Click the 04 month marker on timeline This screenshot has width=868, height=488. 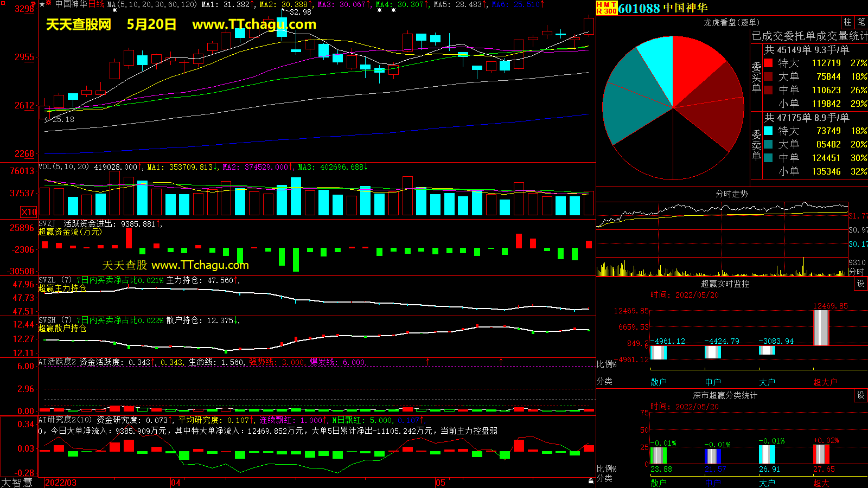coord(176,483)
